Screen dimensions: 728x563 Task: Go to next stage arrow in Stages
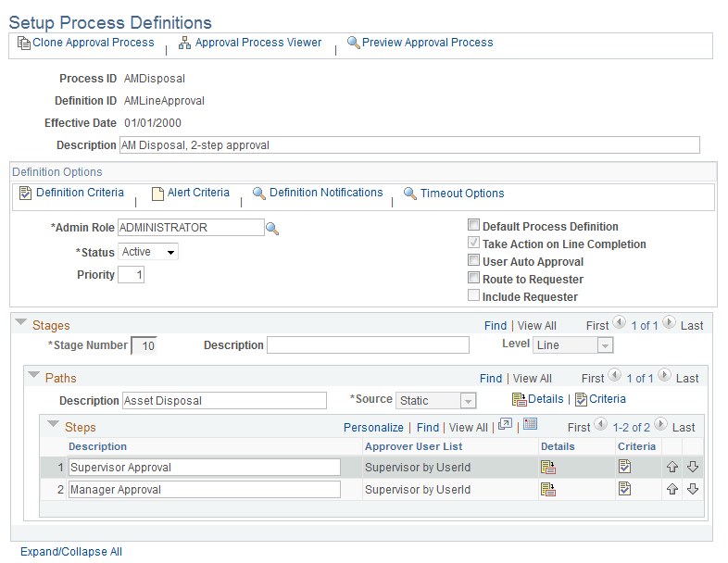669,322
